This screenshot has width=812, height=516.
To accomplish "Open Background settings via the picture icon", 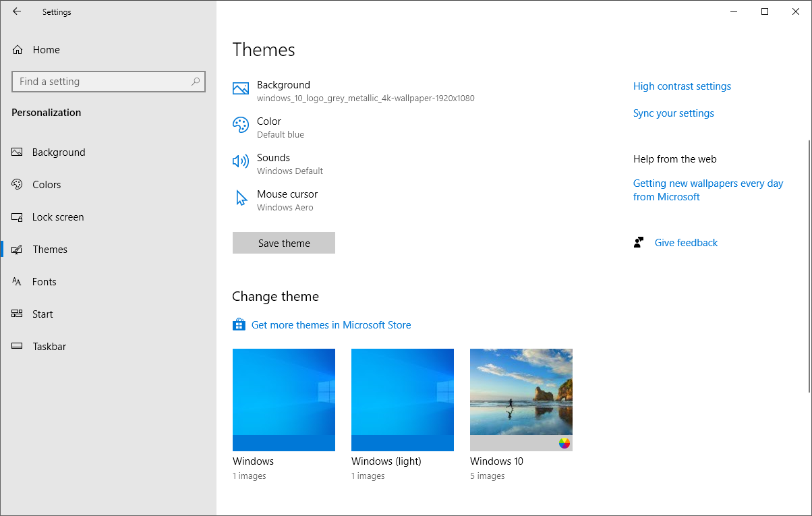I will [x=241, y=88].
